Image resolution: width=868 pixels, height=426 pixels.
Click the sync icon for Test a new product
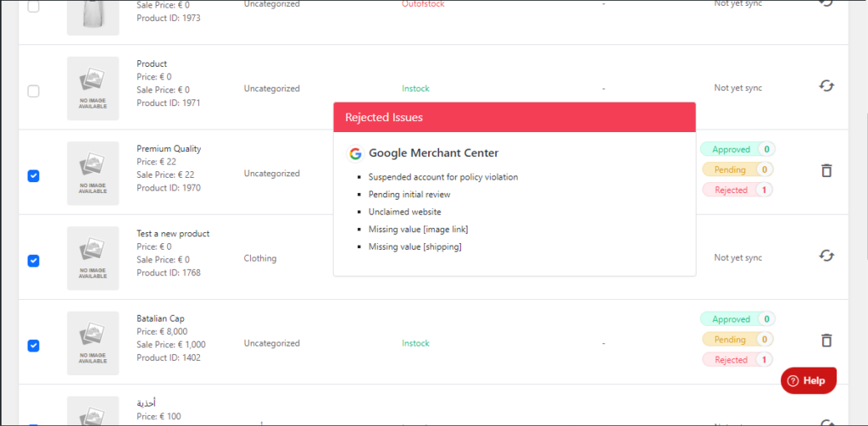point(826,256)
